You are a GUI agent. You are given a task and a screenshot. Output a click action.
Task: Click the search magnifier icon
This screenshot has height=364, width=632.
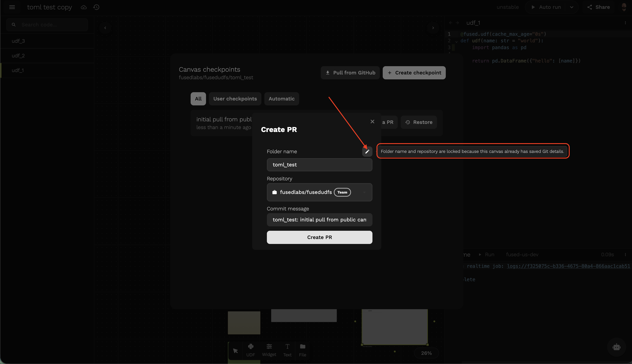tap(14, 25)
